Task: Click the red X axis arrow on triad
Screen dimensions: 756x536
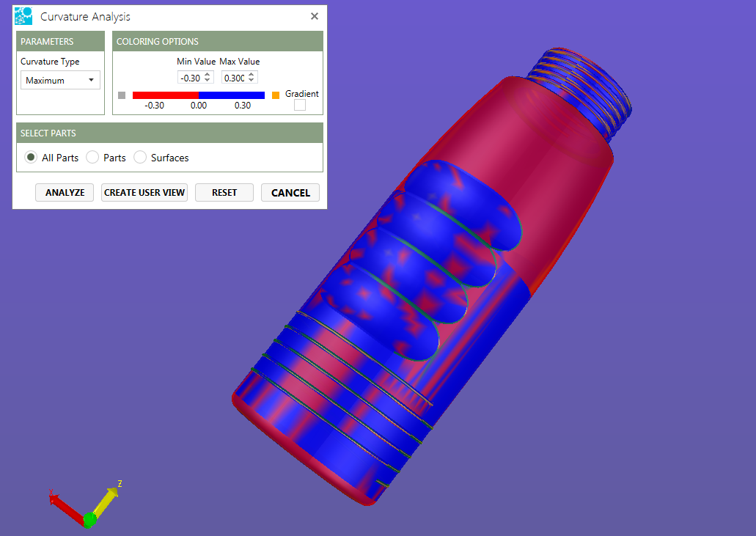Action: pyautogui.click(x=65, y=506)
